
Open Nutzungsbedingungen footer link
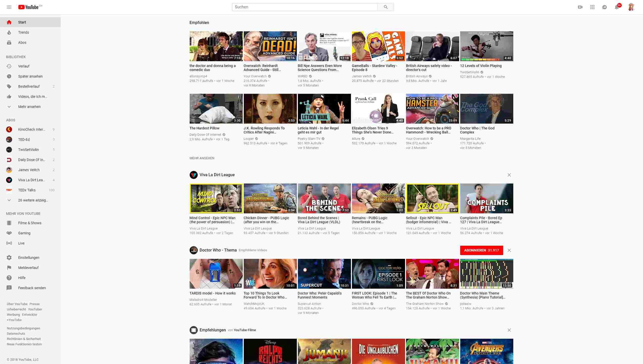pos(24,328)
